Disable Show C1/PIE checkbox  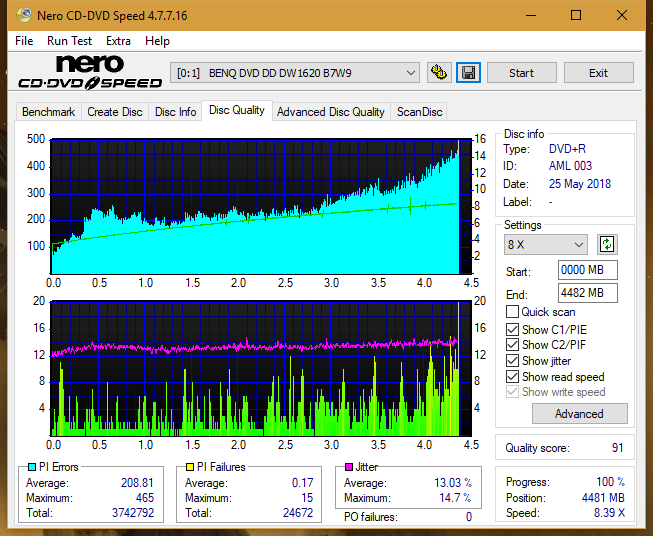[x=512, y=329]
